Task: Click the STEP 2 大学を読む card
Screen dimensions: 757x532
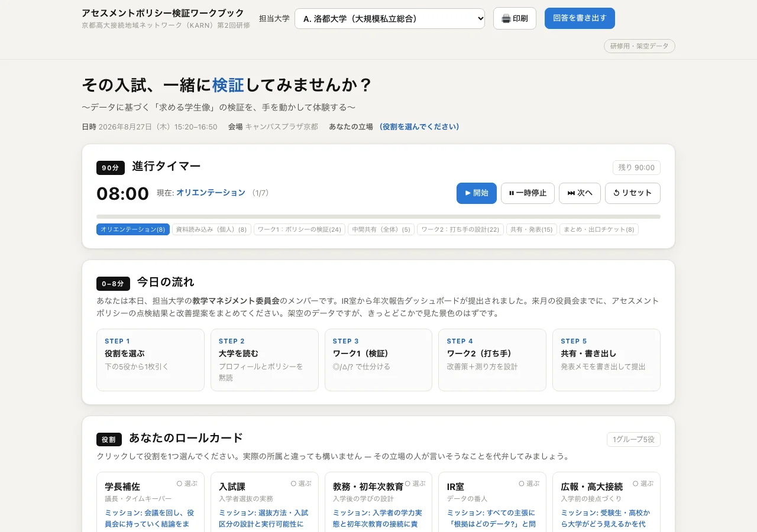Action: click(264, 360)
